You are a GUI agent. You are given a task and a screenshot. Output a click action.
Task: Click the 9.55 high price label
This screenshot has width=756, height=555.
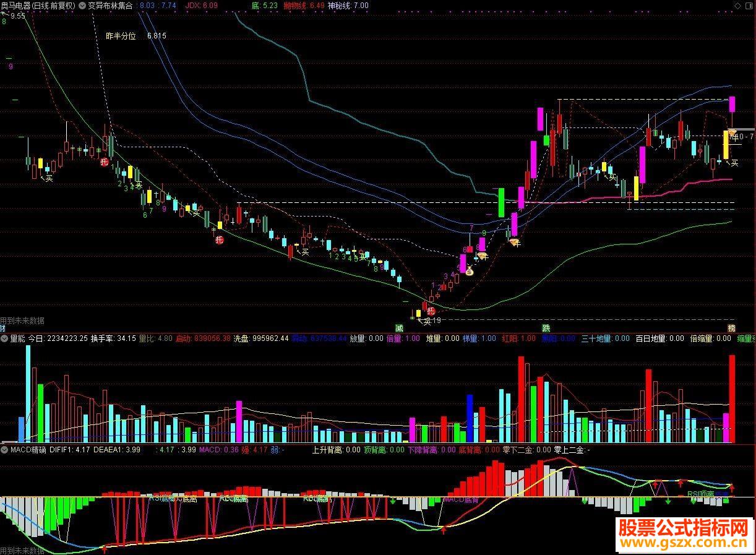17,16
